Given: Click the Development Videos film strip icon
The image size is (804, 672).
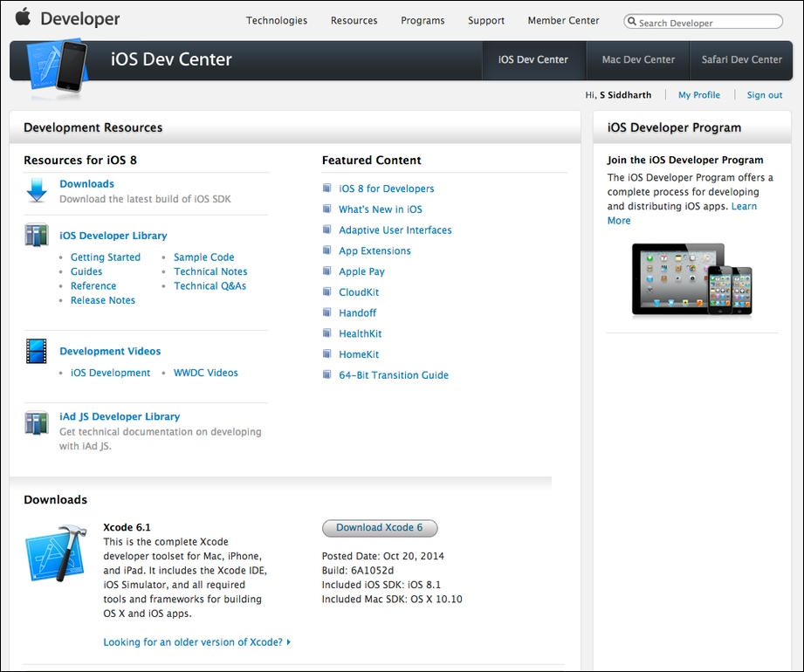Looking at the screenshot, I should click(37, 351).
